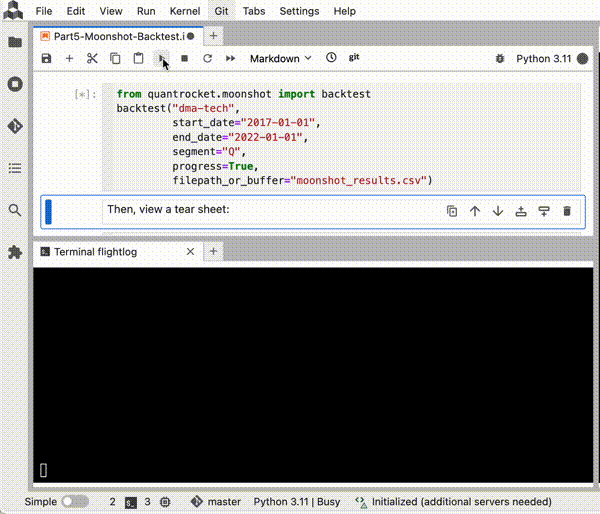Open the cell type Markdown dropdown

pos(280,59)
